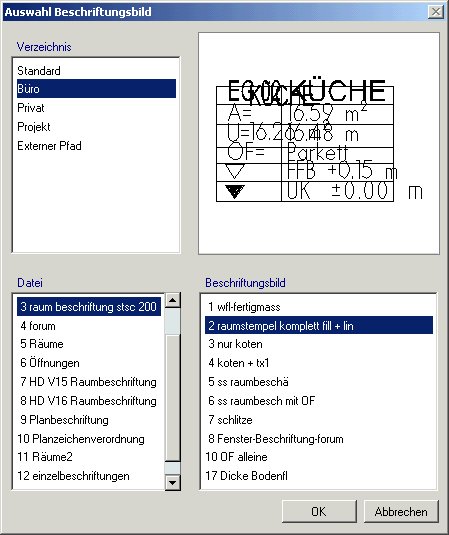Select 6 ss raumbesch mit OF
The height and width of the screenshot is (535, 449).
tap(261, 401)
